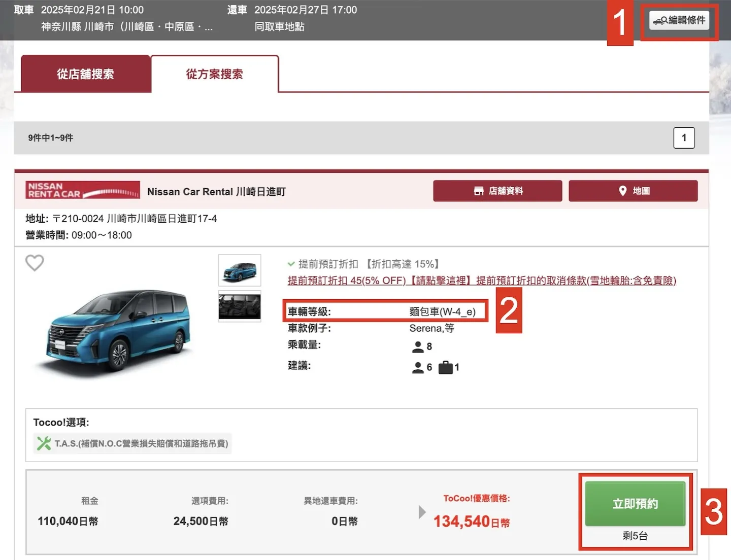View car interior seats thumbnail
The image size is (731, 560).
coord(240,306)
